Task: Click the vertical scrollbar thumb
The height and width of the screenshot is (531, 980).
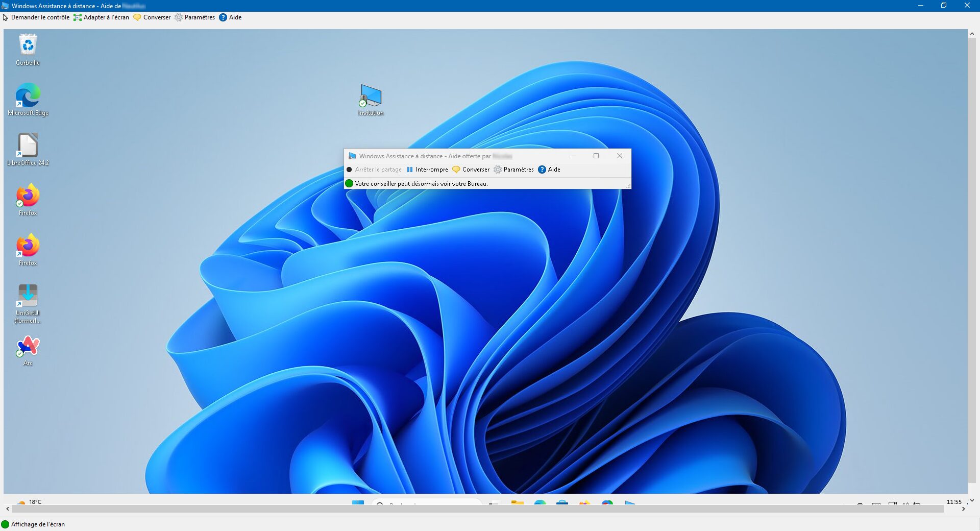Action: pyautogui.click(x=972, y=260)
